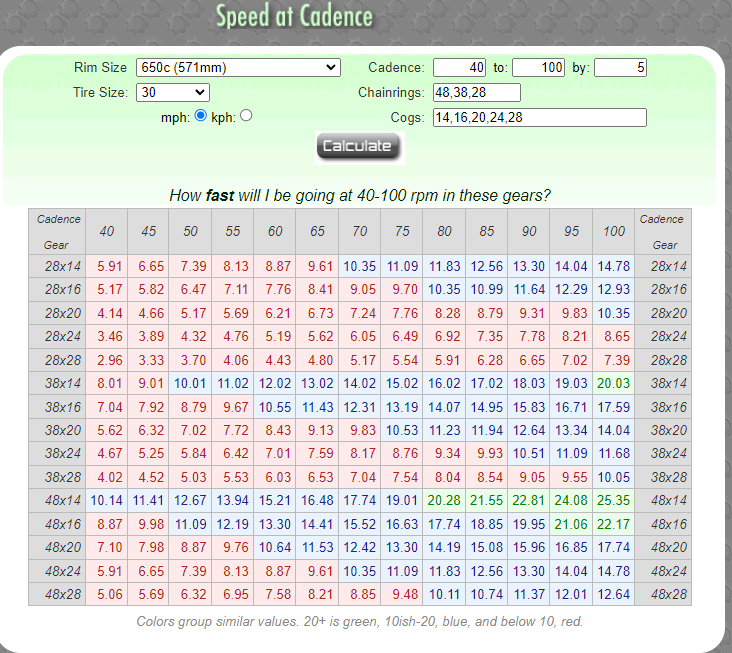Image resolution: width=732 pixels, height=653 pixels.
Task: Click the cell value 15.96
Action: point(529,547)
